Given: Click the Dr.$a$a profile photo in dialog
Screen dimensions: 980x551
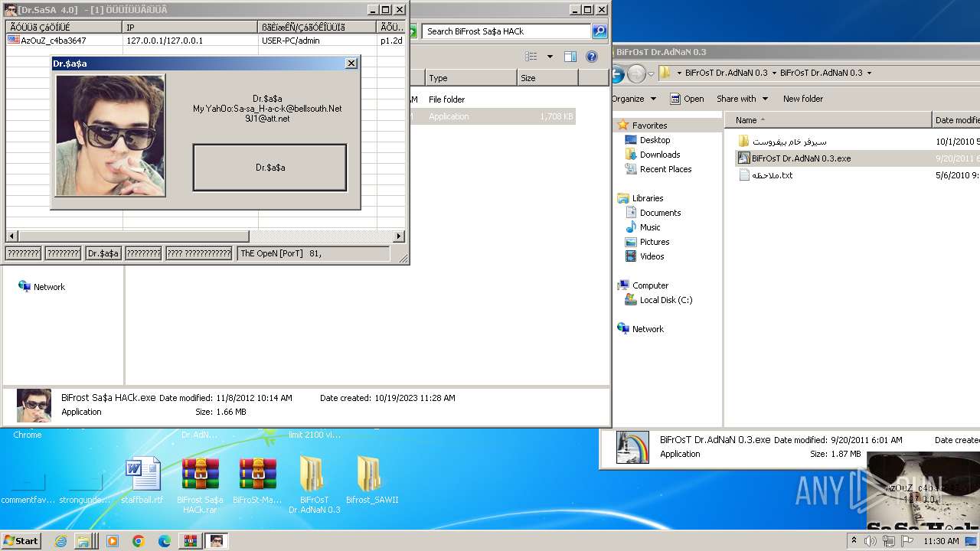Looking at the screenshot, I should (110, 135).
